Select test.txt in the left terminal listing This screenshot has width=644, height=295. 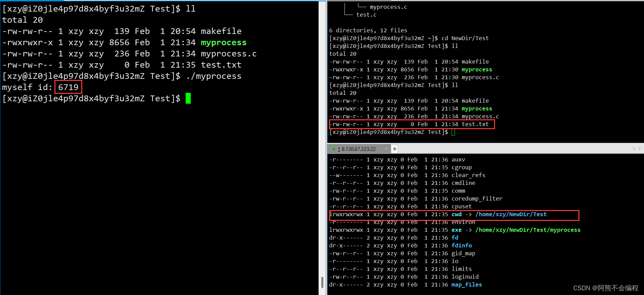[221, 65]
